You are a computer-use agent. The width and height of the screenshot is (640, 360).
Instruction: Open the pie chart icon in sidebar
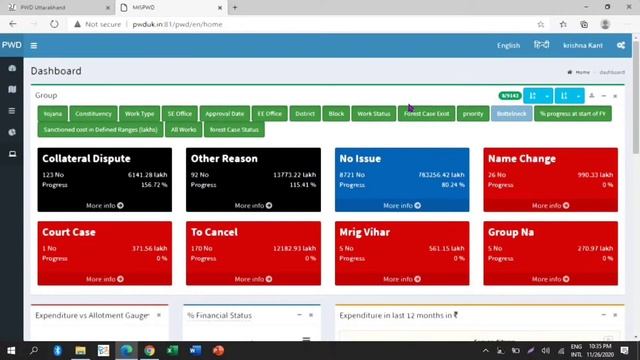click(x=12, y=132)
